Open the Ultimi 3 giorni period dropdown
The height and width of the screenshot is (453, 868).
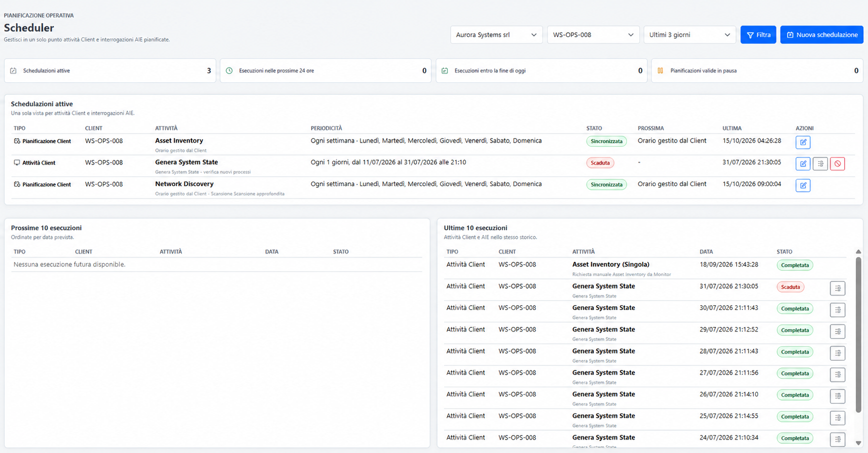[690, 34]
